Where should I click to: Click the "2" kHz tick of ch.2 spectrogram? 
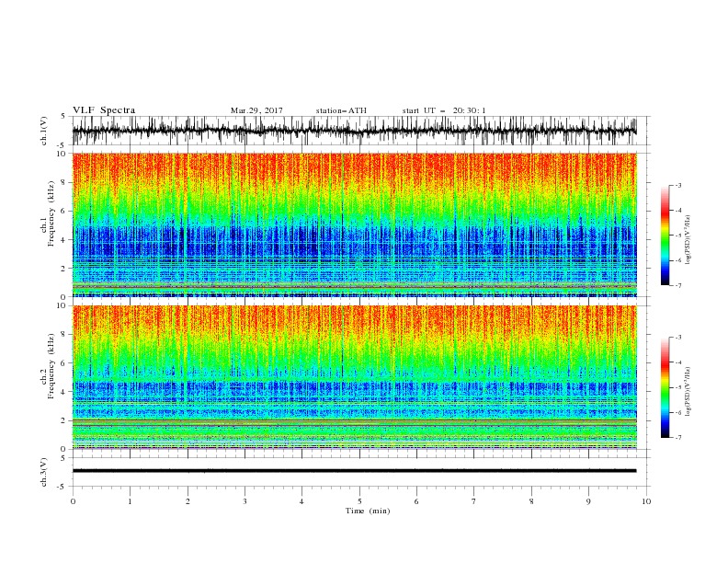click(x=63, y=420)
